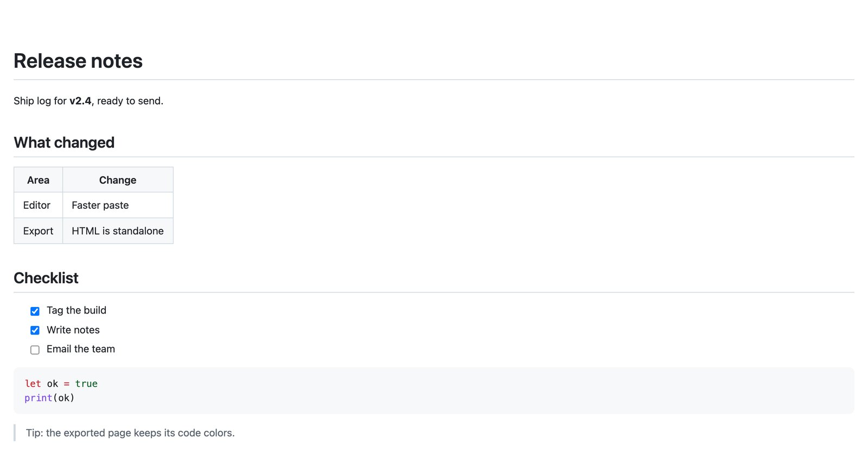Uncheck the Write notes checkbox
This screenshot has width=868, height=454.
(35, 330)
